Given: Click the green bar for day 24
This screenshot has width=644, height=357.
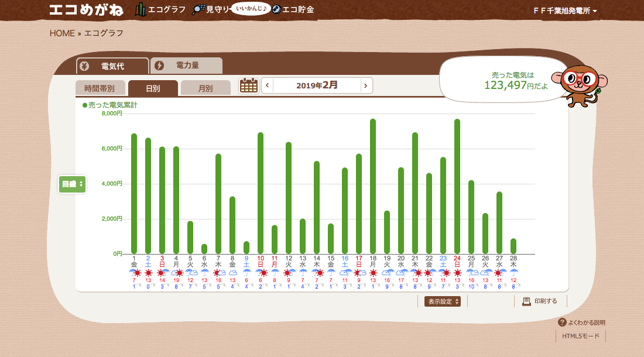Looking at the screenshot, I should (x=457, y=186).
